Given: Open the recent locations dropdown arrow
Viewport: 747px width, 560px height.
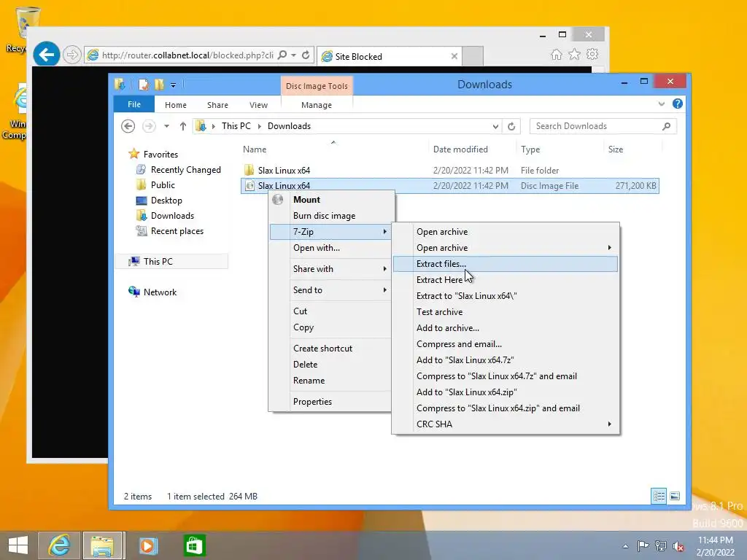Looking at the screenshot, I should coord(166,126).
